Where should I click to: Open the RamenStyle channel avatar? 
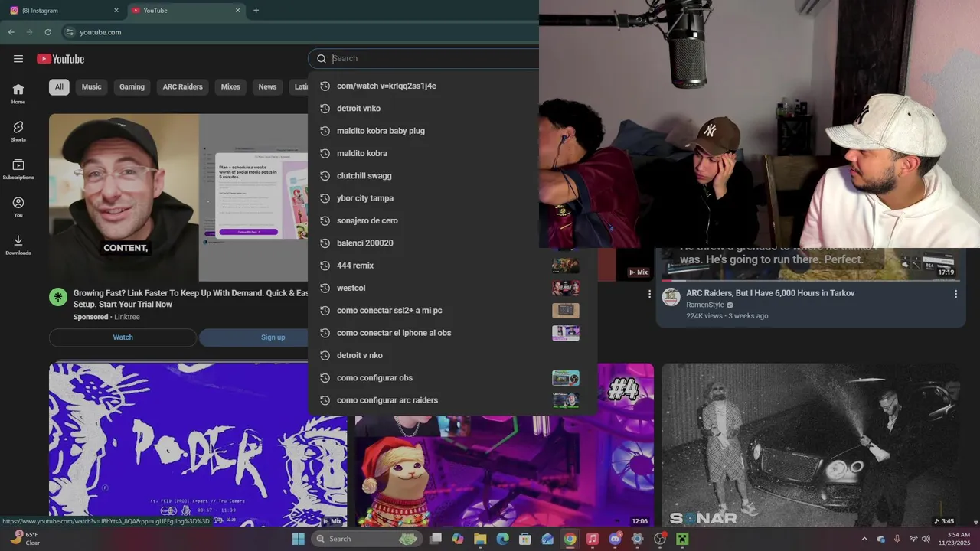[671, 297]
